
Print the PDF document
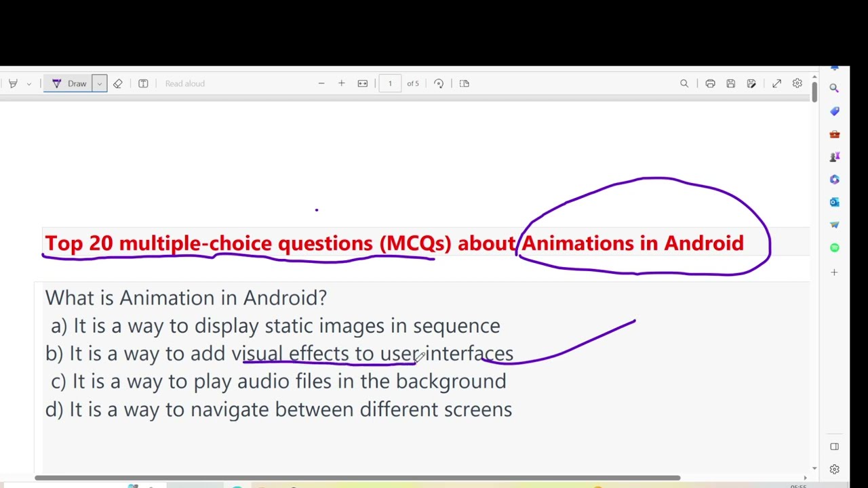pyautogui.click(x=710, y=83)
